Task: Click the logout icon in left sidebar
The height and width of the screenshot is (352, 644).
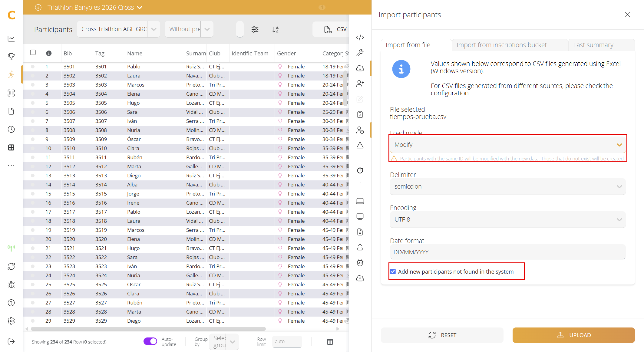Action: click(11, 341)
